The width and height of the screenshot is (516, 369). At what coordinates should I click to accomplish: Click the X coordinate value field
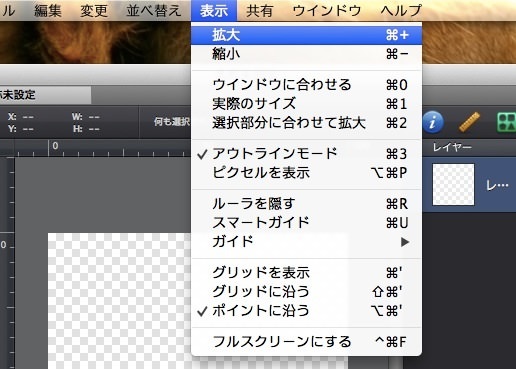28,117
